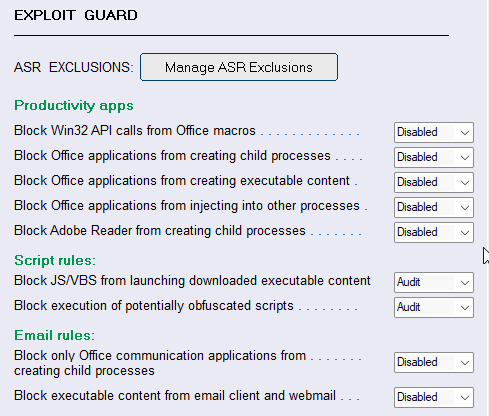Click the Script rules heading
Screen dimensions: 489x416
(x=55, y=260)
